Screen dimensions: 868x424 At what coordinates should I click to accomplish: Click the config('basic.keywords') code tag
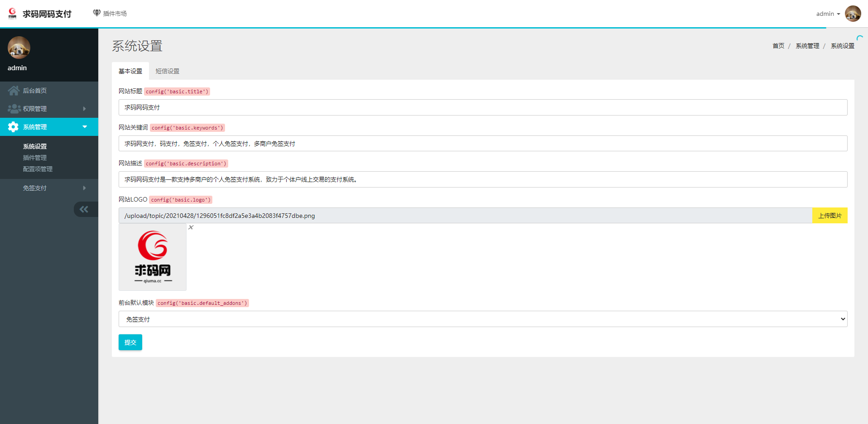coord(187,128)
